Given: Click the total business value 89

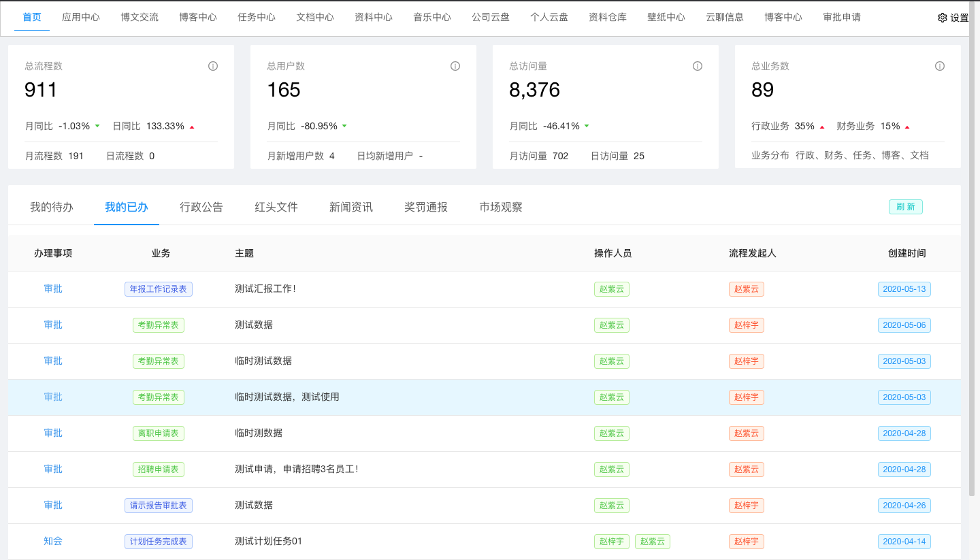Looking at the screenshot, I should [x=763, y=90].
